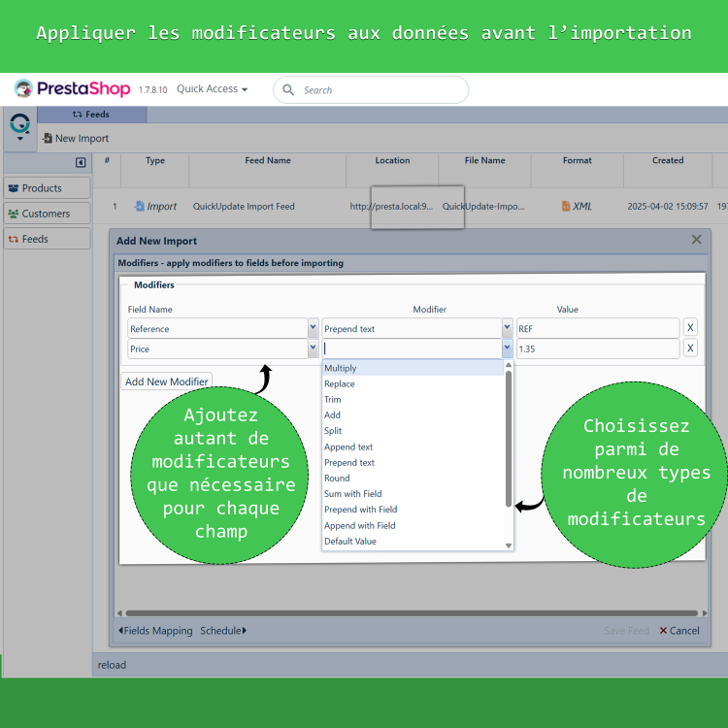
Task: Collapse the left sidebar panel
Action: click(81, 162)
